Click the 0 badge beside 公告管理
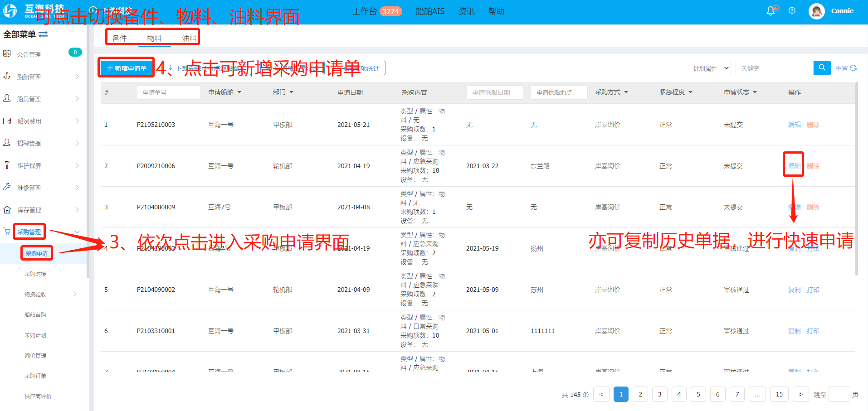 coord(75,52)
